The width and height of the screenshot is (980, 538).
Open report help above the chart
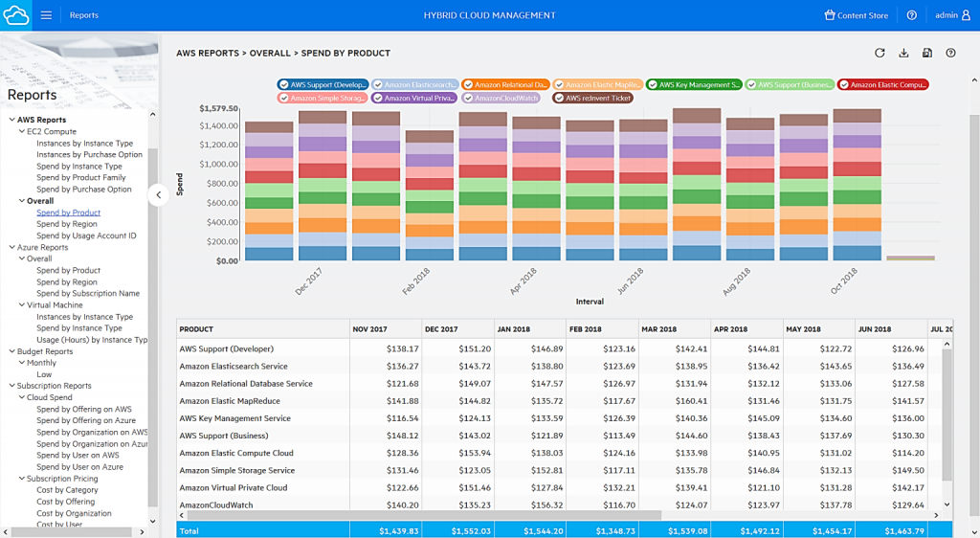click(x=950, y=54)
